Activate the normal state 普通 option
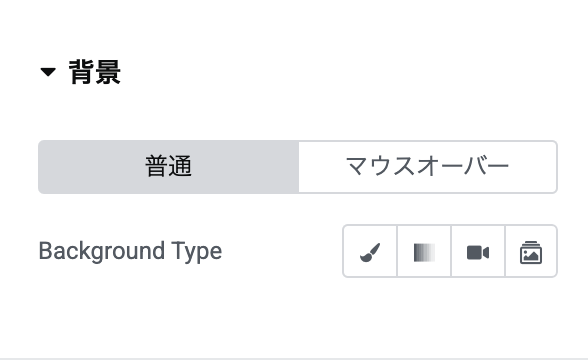This screenshot has width=588, height=360. tap(169, 167)
